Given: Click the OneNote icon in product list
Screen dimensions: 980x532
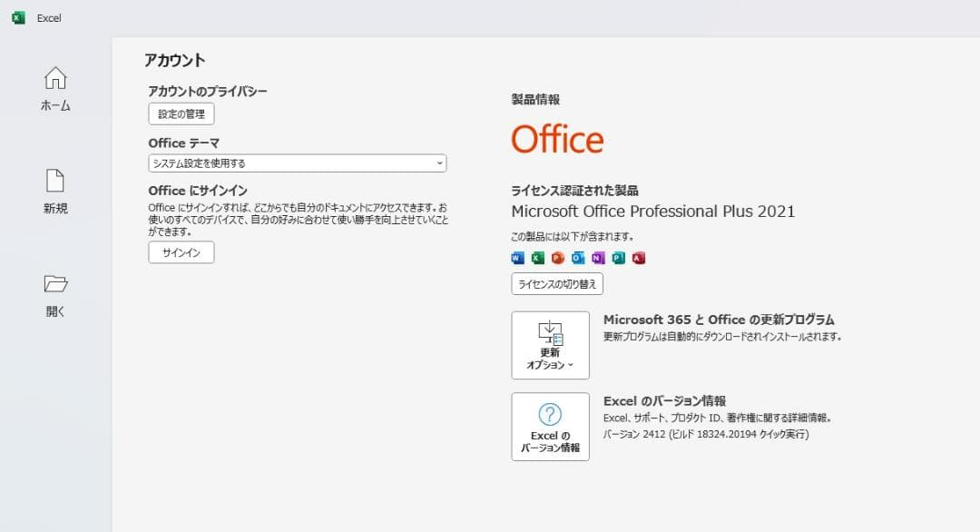Looking at the screenshot, I should pos(598,258).
